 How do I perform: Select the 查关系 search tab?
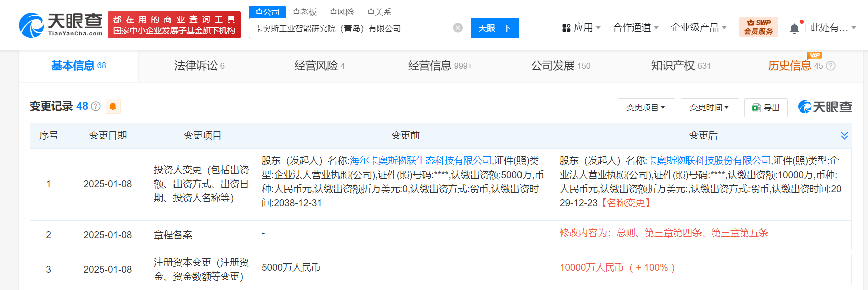coord(379,12)
